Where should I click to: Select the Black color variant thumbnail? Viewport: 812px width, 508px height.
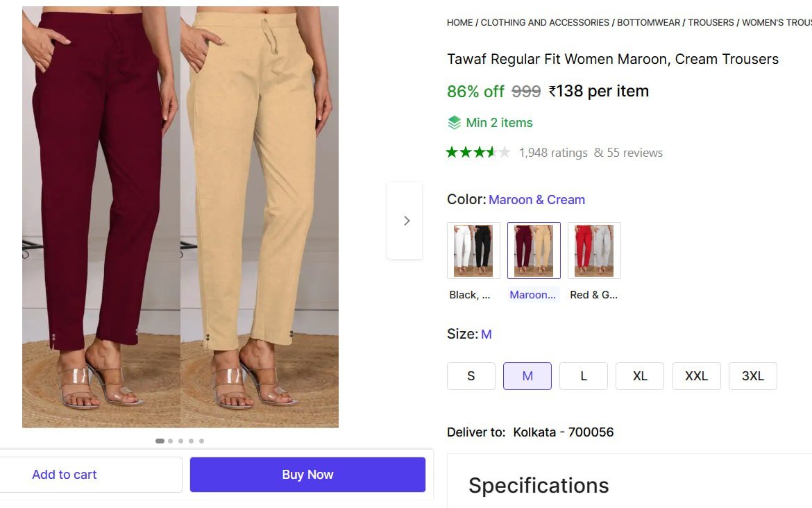pos(473,250)
